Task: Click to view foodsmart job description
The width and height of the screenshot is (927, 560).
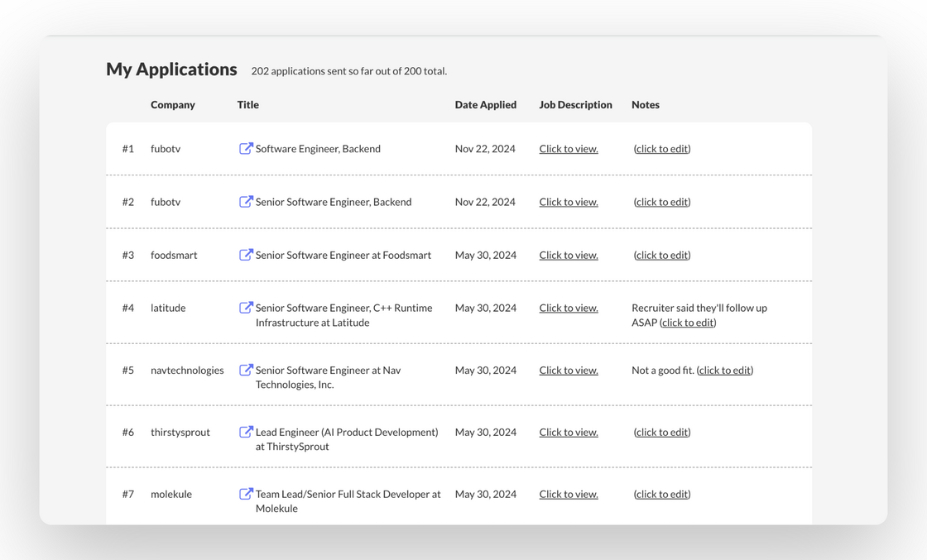Action: tap(568, 256)
